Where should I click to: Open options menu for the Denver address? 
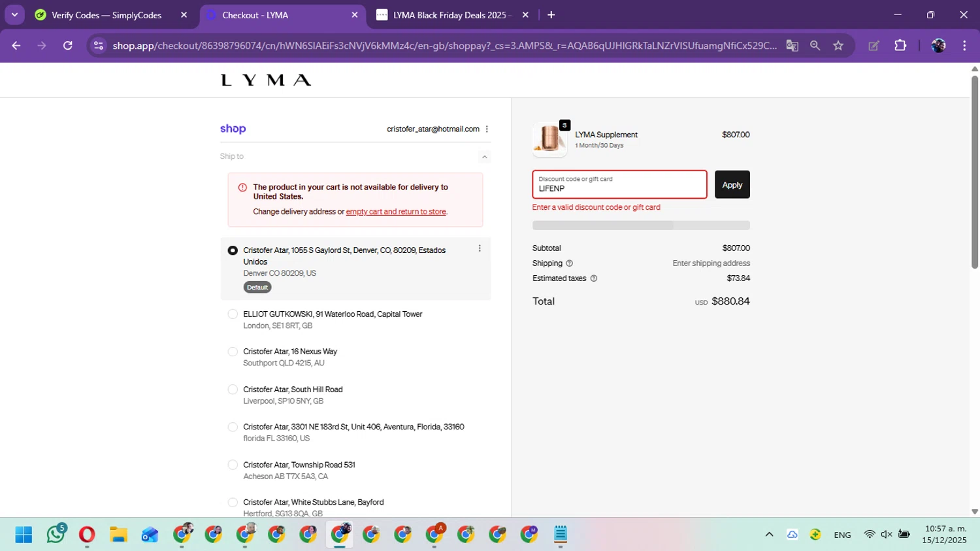click(x=480, y=248)
